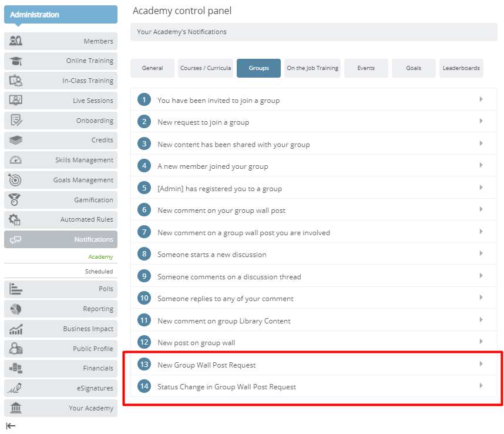Screen dimensions: 504x434
Task: Click 'Someone comments on a discussion thread'
Action: 229,276
